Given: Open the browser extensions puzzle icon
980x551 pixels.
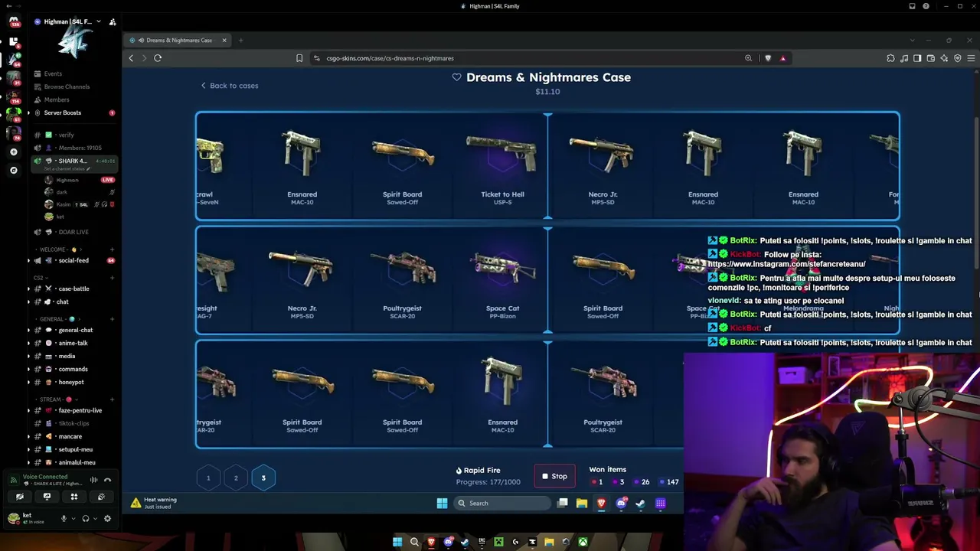Looking at the screenshot, I should [890, 58].
